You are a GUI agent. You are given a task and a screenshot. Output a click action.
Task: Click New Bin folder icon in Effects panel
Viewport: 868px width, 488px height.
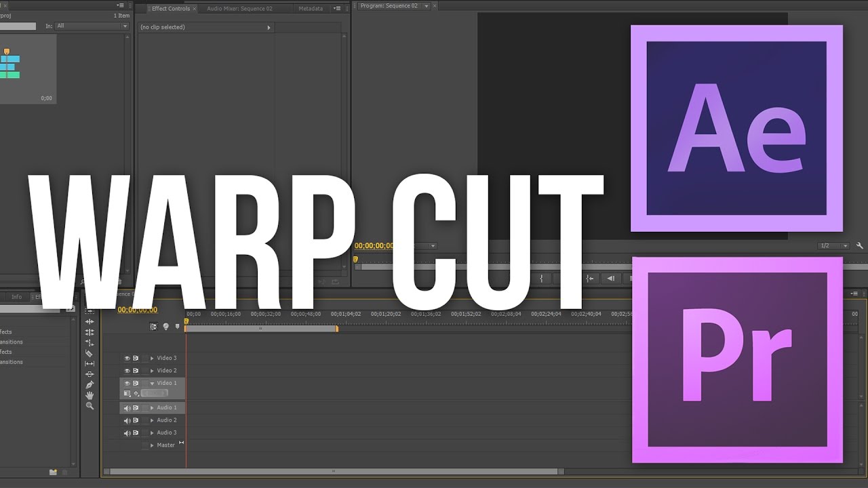[53, 472]
